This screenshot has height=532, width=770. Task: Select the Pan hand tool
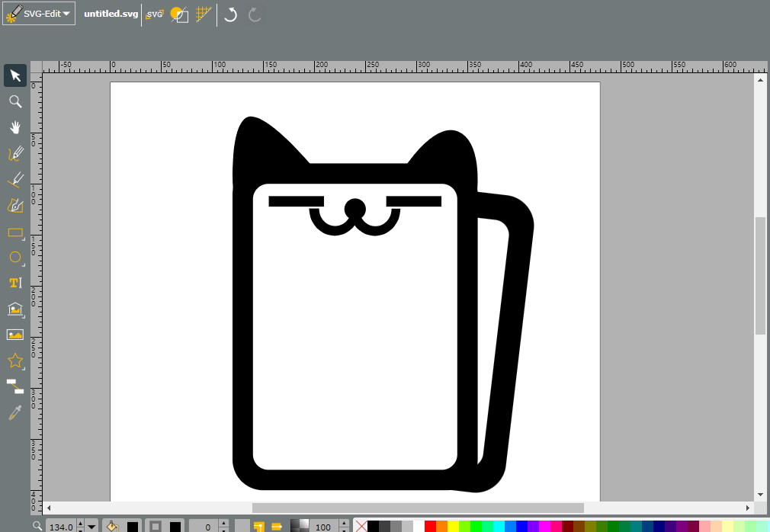click(x=15, y=127)
